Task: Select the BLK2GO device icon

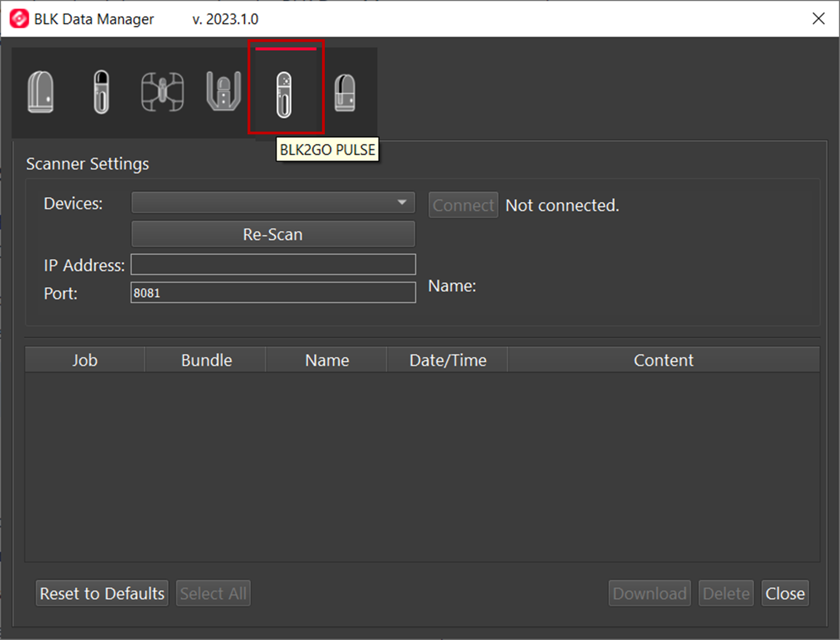Action: coord(101,91)
